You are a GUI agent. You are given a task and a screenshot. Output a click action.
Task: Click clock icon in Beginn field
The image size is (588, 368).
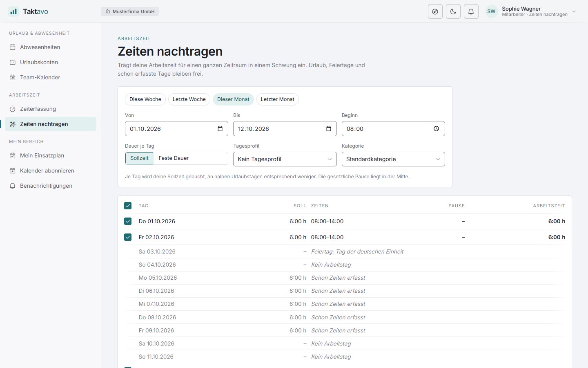437,129
